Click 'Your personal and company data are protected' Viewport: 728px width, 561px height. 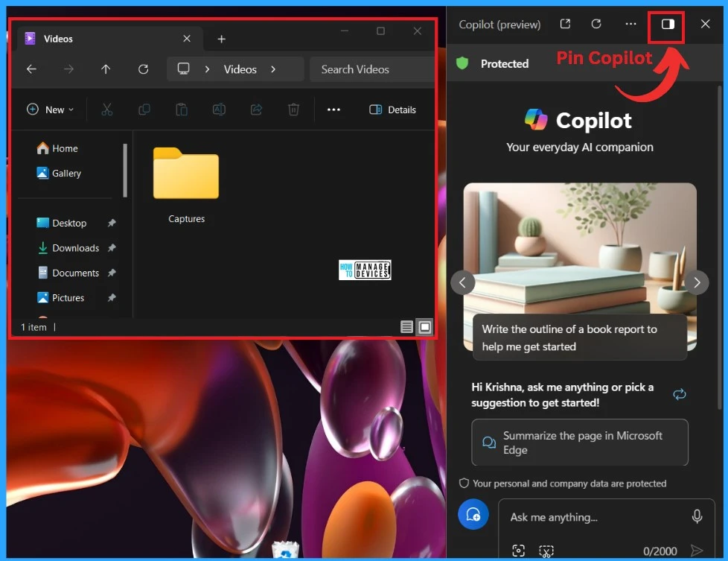click(569, 484)
